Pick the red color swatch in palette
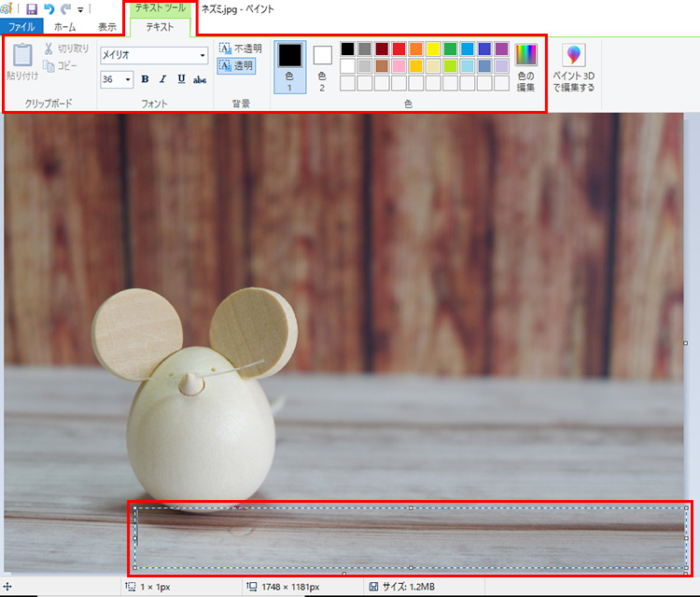 coord(399,49)
